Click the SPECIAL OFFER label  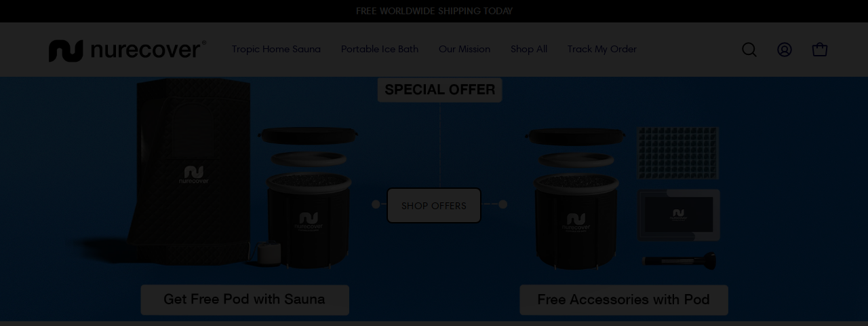tap(440, 90)
